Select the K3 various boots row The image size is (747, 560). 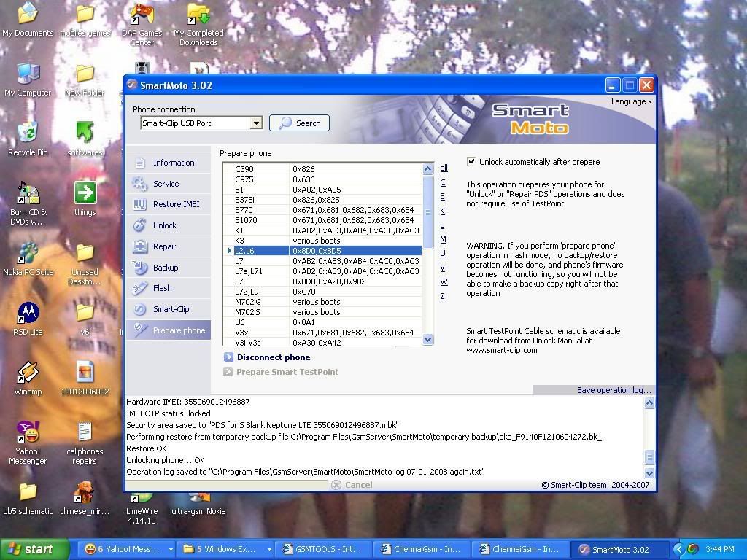point(323,241)
